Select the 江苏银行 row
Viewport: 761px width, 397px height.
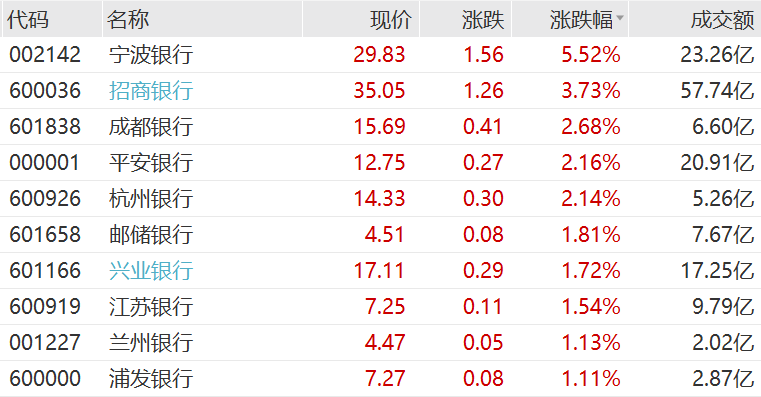point(380,307)
